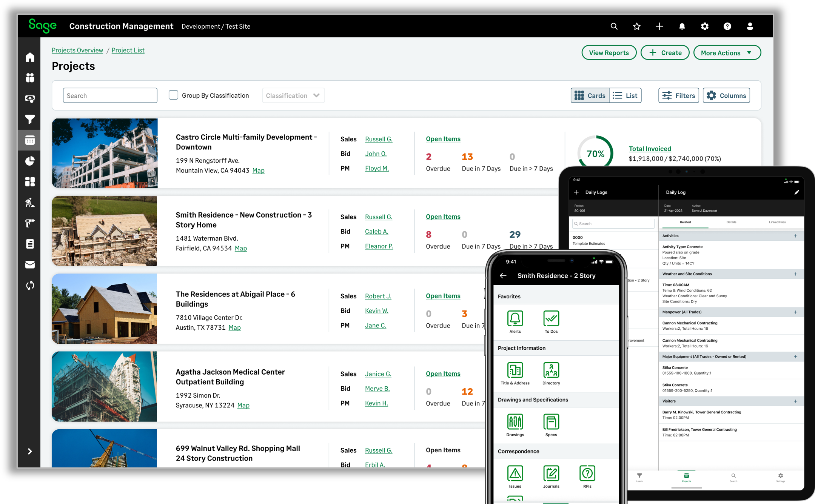The image size is (815, 504).
Task: Click the projects Search input field
Action: [110, 95]
